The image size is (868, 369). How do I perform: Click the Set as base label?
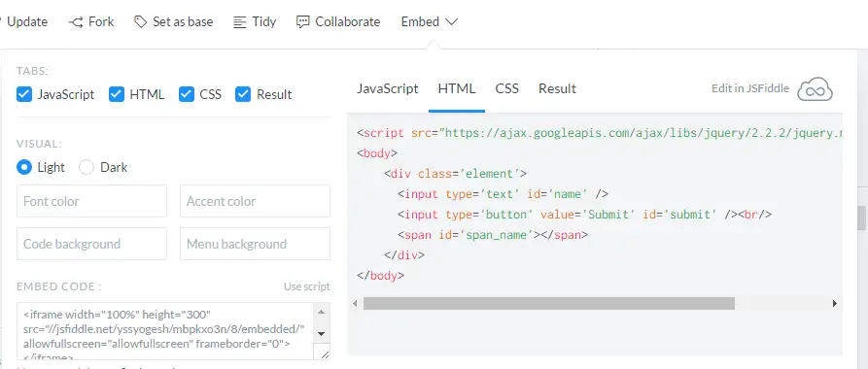point(183,22)
